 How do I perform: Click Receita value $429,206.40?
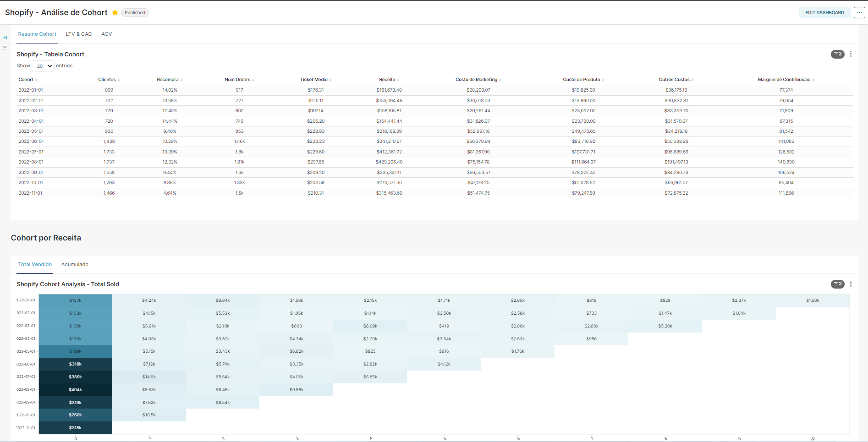(x=389, y=162)
